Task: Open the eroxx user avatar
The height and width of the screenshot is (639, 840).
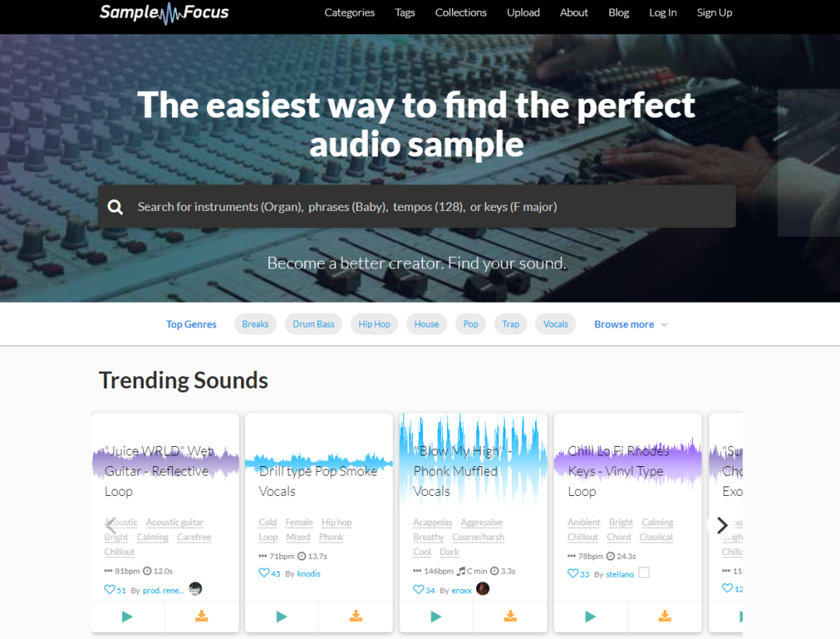Action: tap(483, 588)
